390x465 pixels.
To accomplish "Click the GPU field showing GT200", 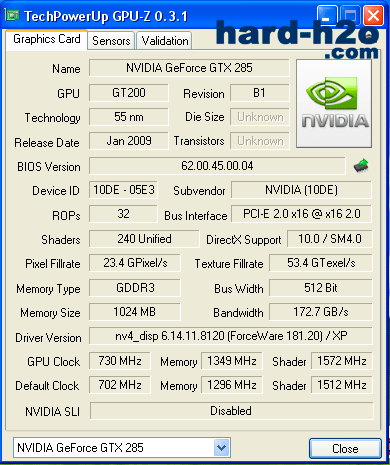I will click(129, 93).
